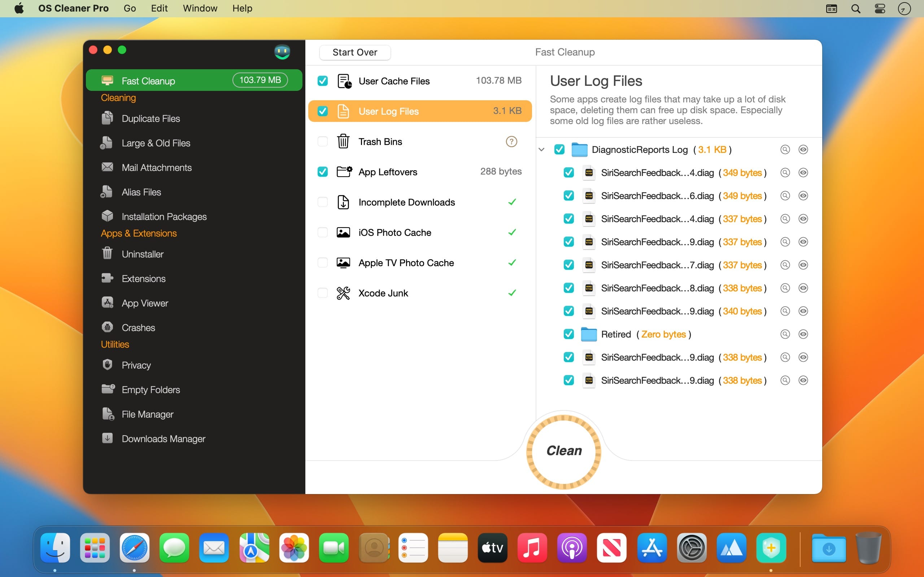924x577 pixels.
Task: Collapse the DiagnosticReports Log tree chevron
Action: point(541,150)
